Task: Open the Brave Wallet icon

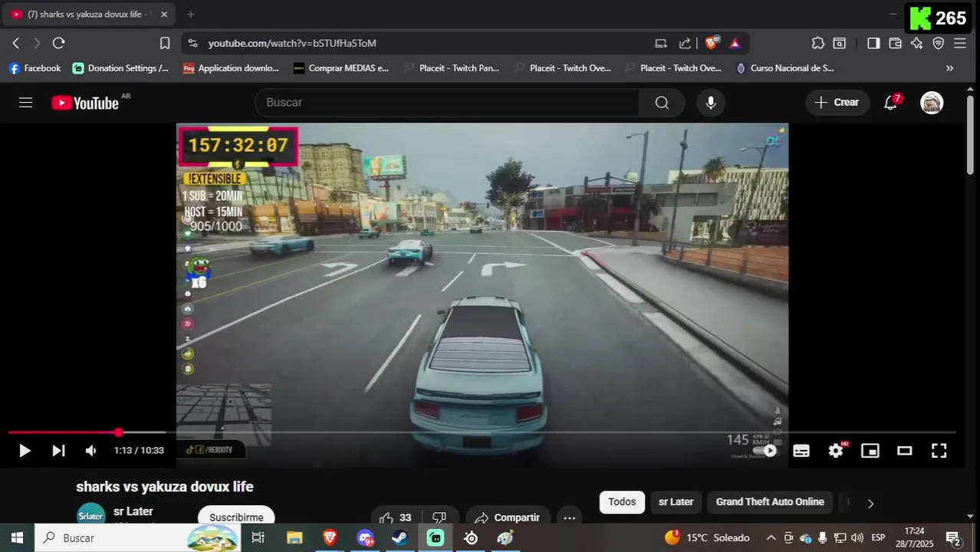Action: tap(895, 43)
